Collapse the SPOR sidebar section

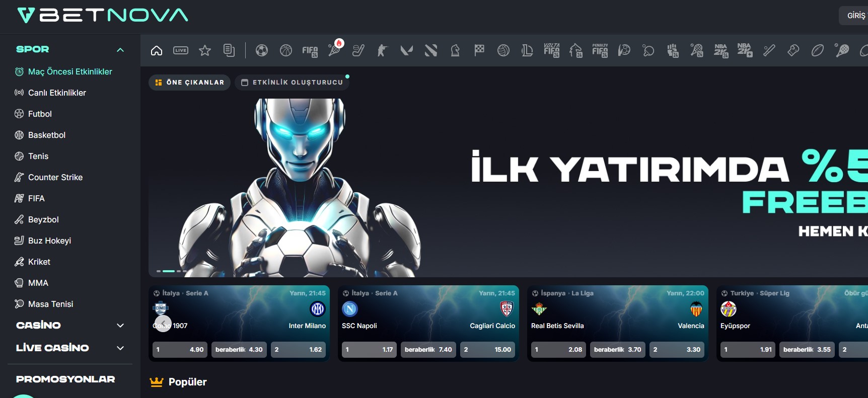tap(120, 50)
